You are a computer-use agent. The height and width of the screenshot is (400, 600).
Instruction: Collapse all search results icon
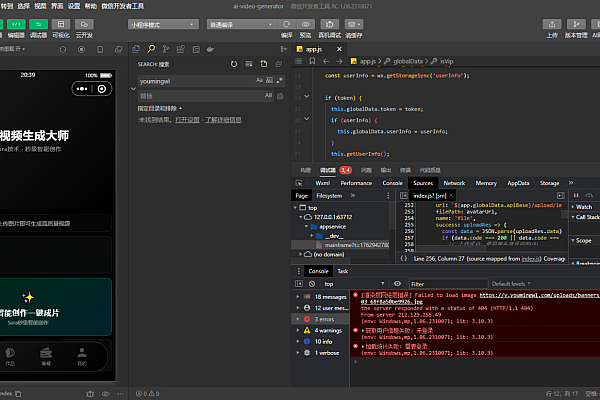(279, 64)
